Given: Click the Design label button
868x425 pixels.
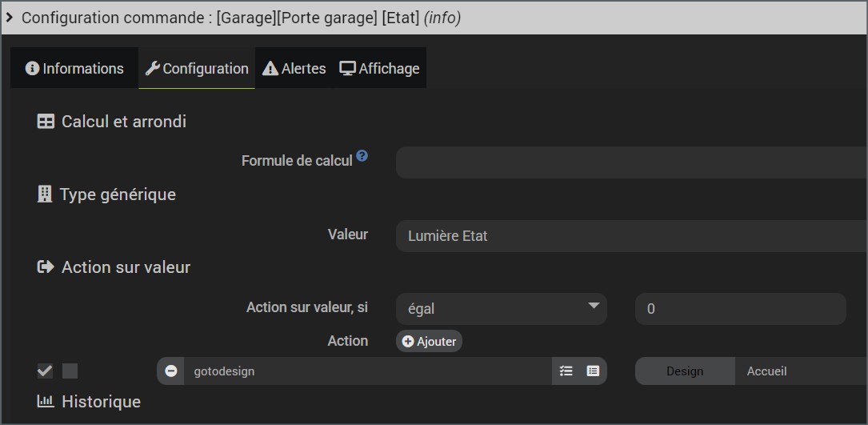Looking at the screenshot, I should (x=685, y=371).
